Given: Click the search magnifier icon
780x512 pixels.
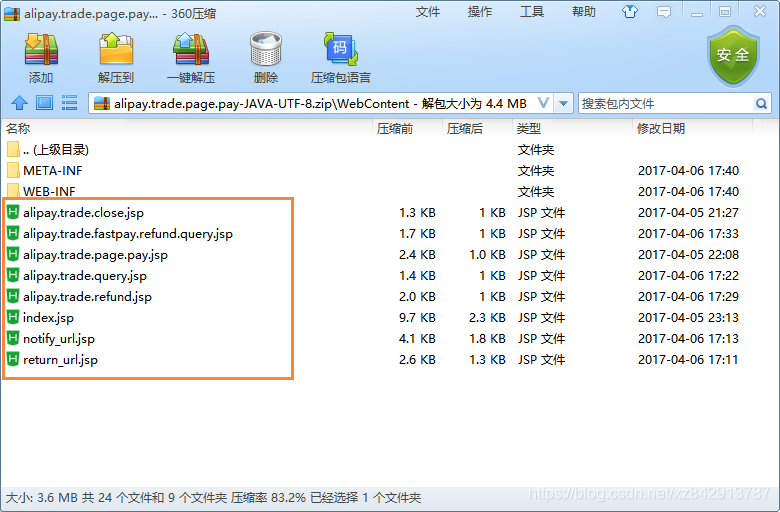Looking at the screenshot, I should [761, 103].
